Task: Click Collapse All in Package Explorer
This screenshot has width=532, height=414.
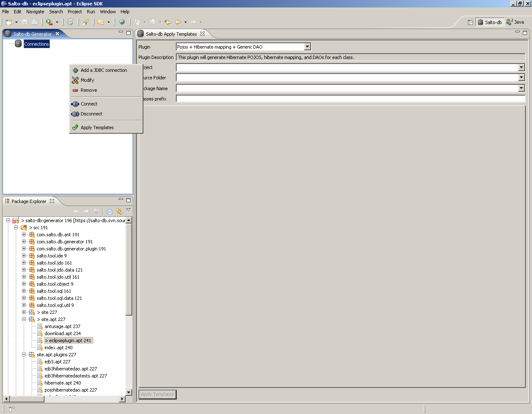Action: pyautogui.click(x=109, y=211)
